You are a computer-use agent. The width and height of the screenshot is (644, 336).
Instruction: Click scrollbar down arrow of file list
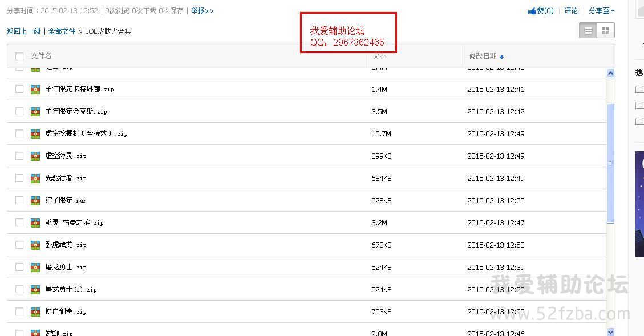(x=611, y=332)
